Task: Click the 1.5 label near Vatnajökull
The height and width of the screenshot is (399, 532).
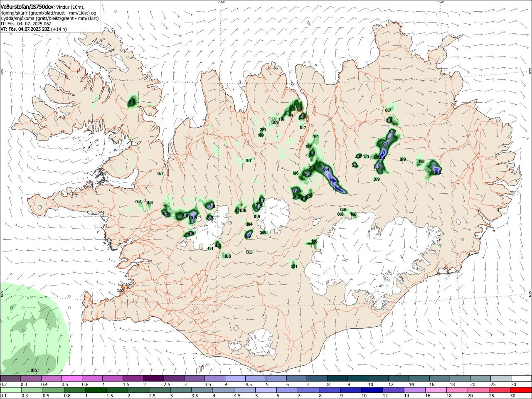Action: pos(353,214)
